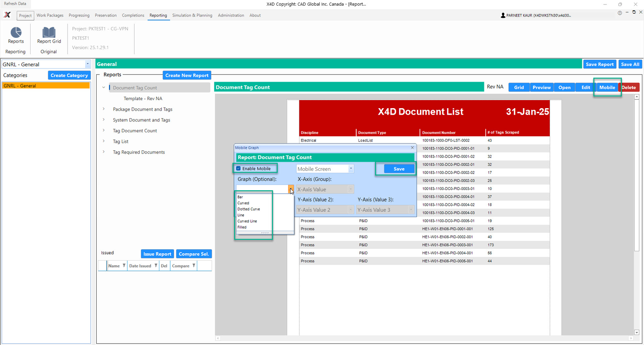Click the red Delete button
Viewport: 644px width, 345px height.
tap(629, 87)
